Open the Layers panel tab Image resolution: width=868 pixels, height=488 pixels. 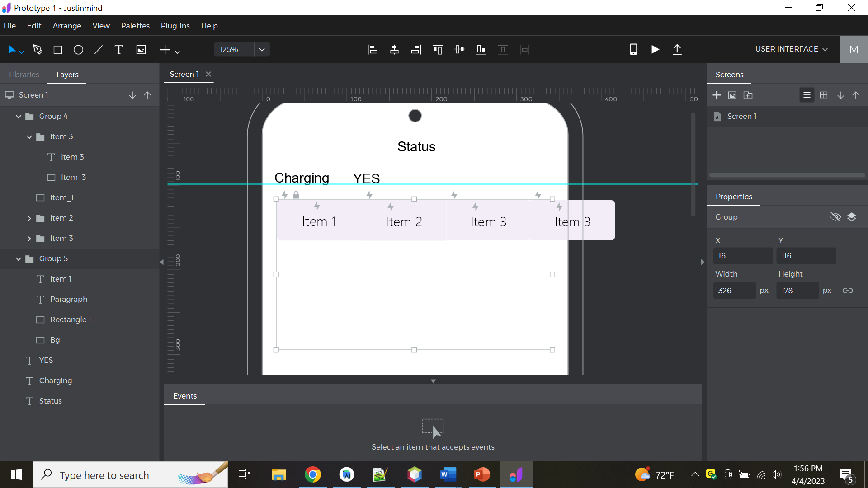click(x=67, y=75)
